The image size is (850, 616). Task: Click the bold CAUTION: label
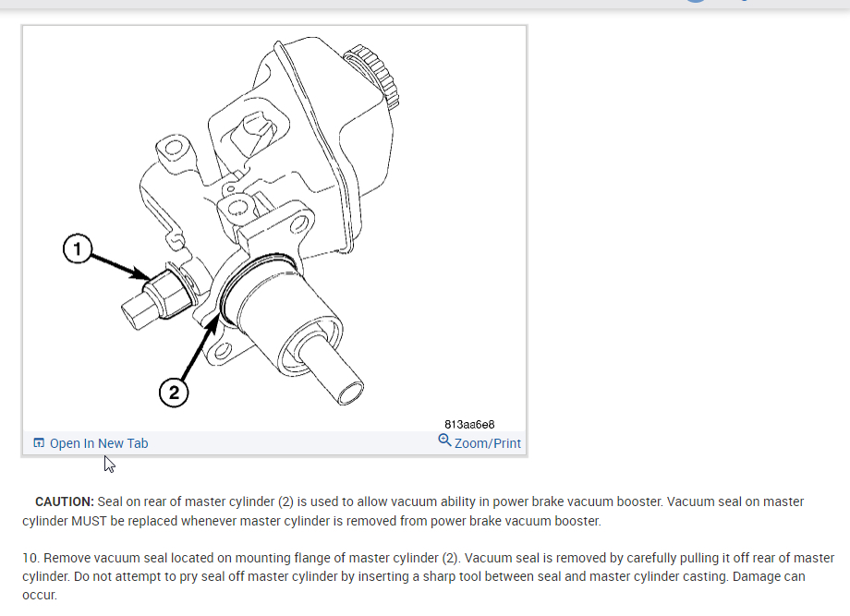tap(65, 501)
